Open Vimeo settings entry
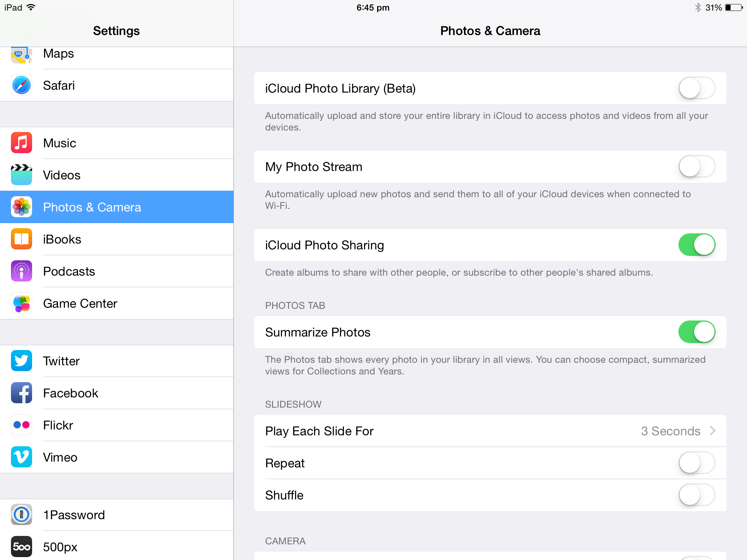747x560 pixels. click(117, 457)
